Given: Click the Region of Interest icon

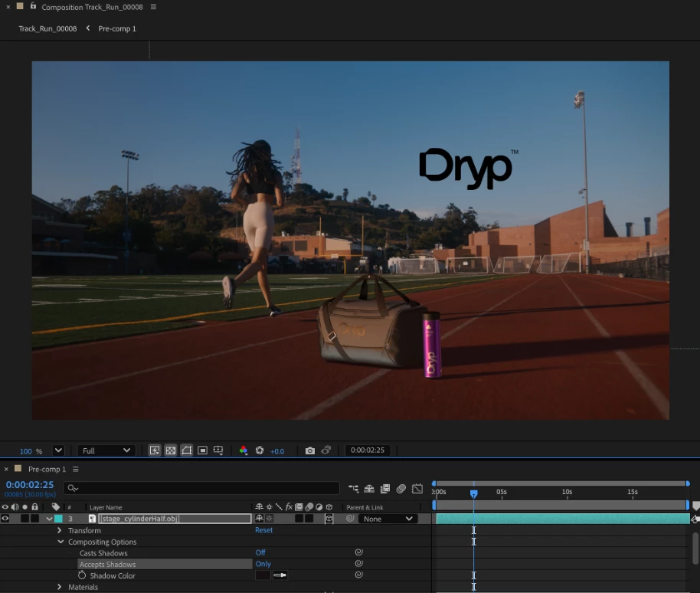Looking at the screenshot, I should coord(202,450).
